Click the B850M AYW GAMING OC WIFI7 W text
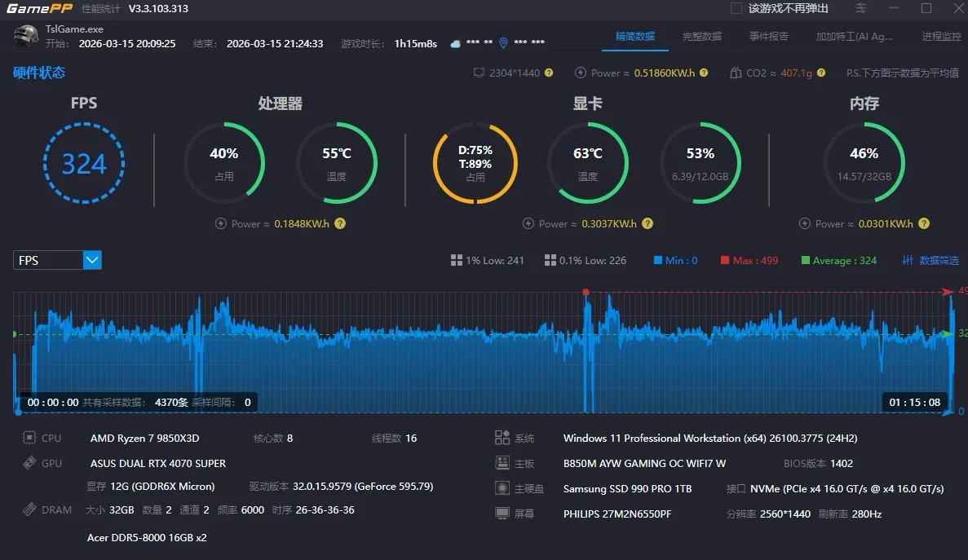968x560 pixels. [x=644, y=463]
